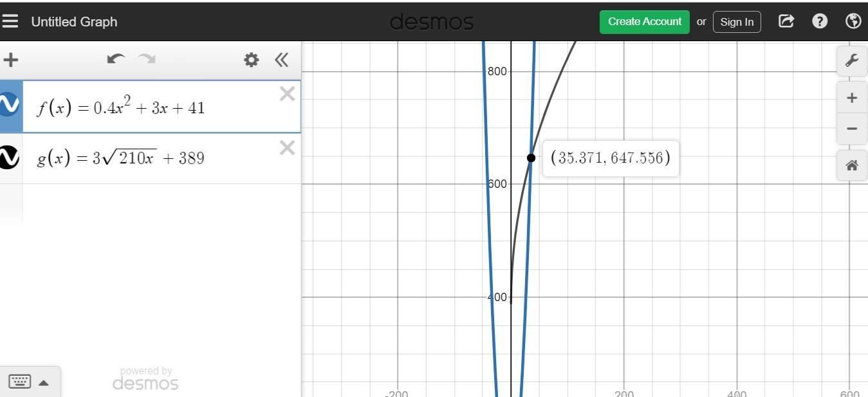Viewport: 868px width, 397px height.
Task: Expand the keypad arrow toggle
Action: (x=44, y=382)
